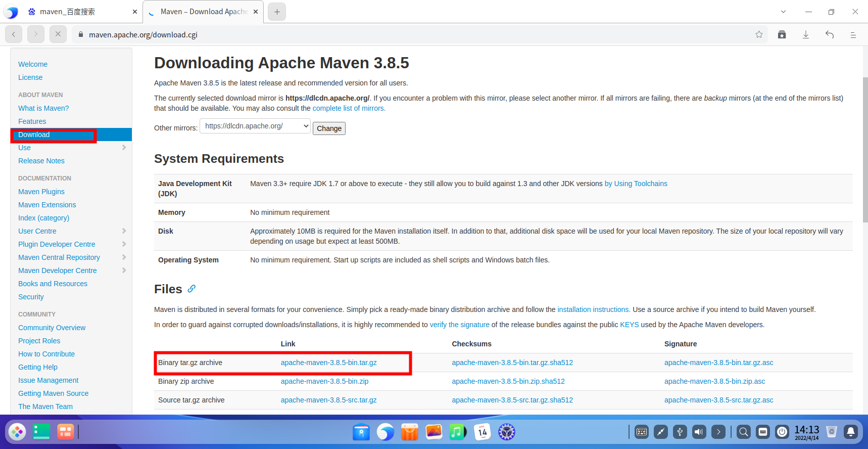
Task: Go to Release Notes in sidebar
Action: click(41, 161)
